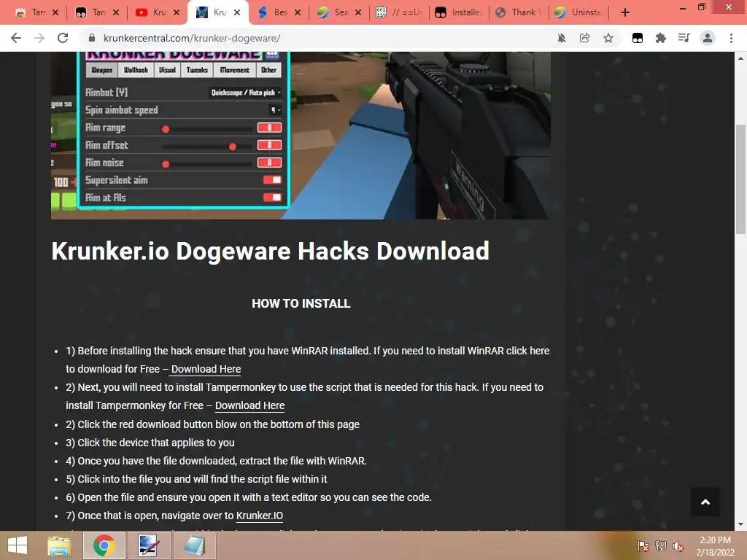
Task: Click the Chrome taskbar icon
Action: 104,545
